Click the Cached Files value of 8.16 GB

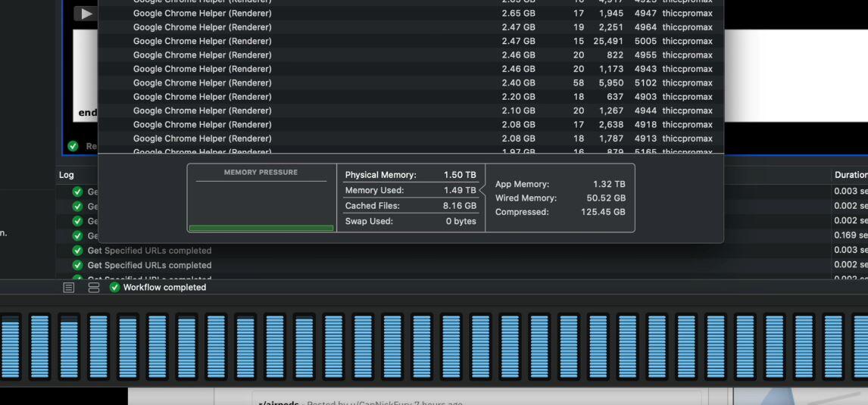click(459, 206)
